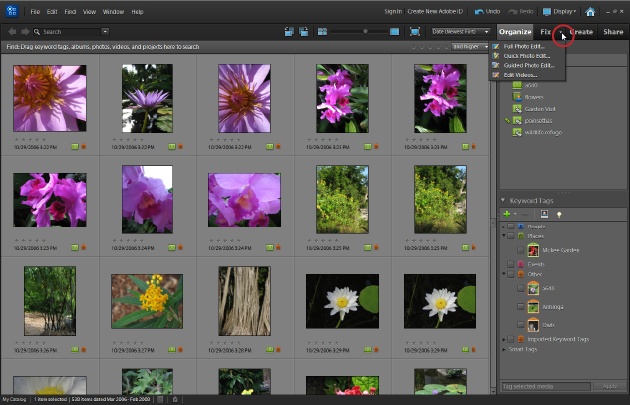Collapse the Keyword Tags panel
This screenshot has height=405, width=630.
[503, 201]
